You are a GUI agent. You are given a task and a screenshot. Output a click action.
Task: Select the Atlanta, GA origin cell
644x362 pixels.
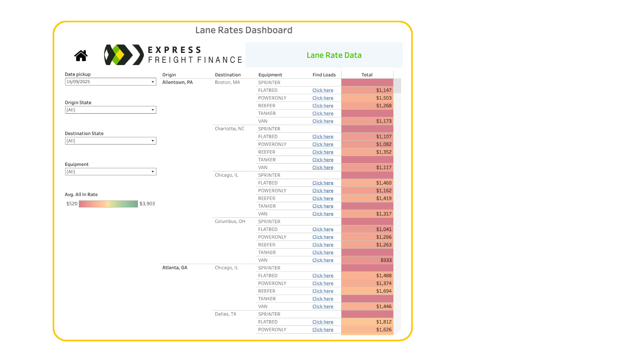click(x=175, y=268)
